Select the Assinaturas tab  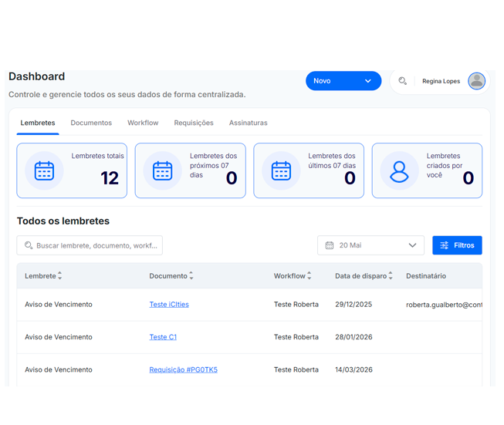click(248, 123)
